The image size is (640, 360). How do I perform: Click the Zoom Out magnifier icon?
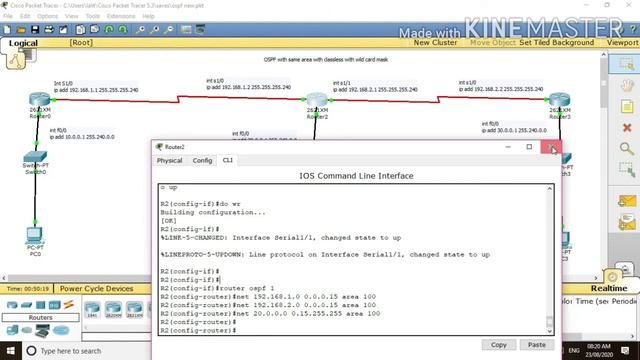pos(169,29)
